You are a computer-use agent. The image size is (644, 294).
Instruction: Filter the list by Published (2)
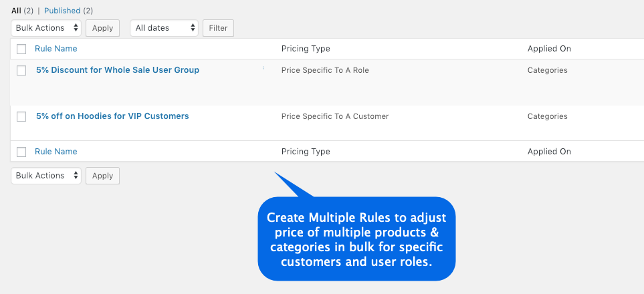coord(62,11)
